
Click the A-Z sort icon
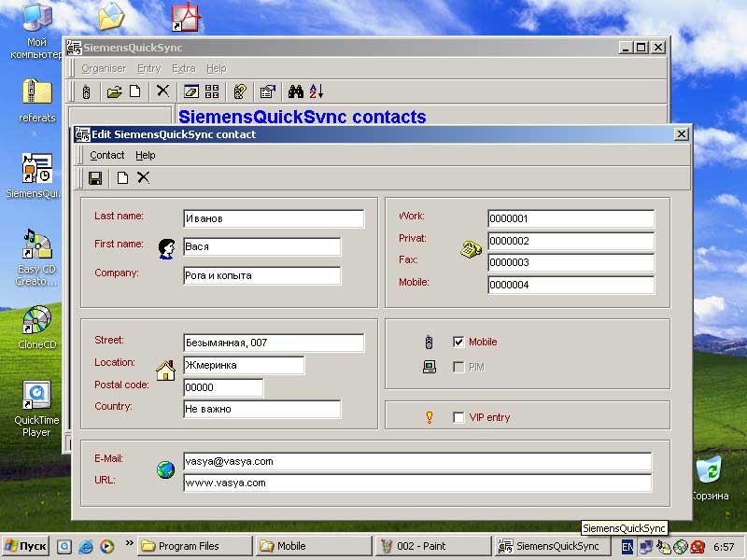click(x=317, y=91)
